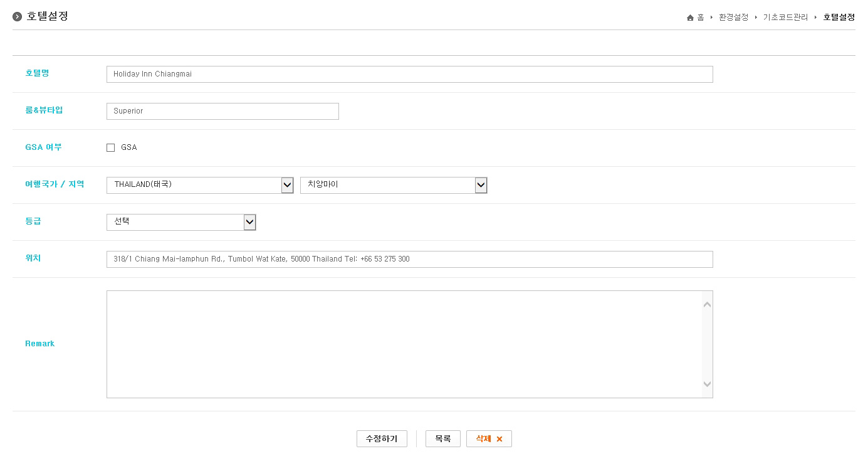The height and width of the screenshot is (466, 868).
Task: Click the 삭제 delete button
Action: tap(483, 439)
